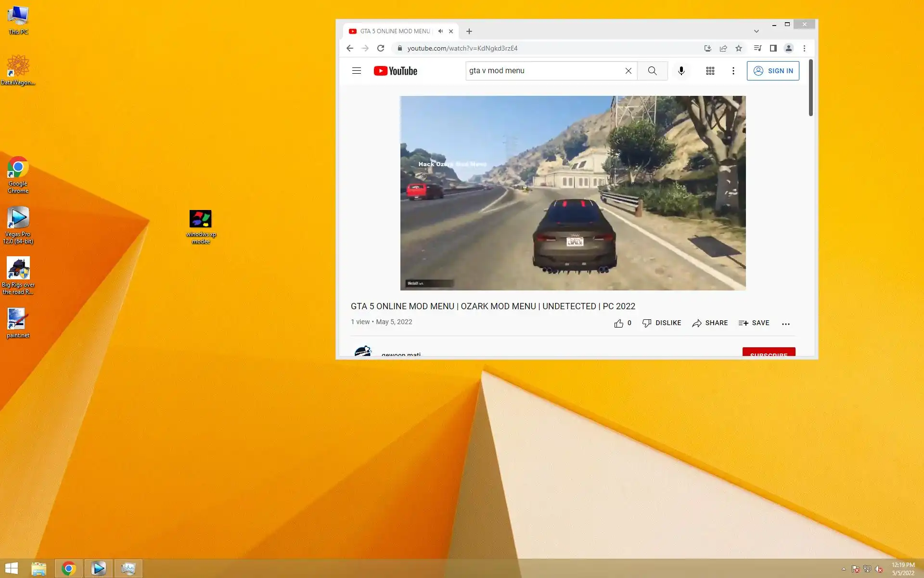Viewport: 924px width, 578px height.
Task: Click the SIGN IN button
Action: coord(772,71)
